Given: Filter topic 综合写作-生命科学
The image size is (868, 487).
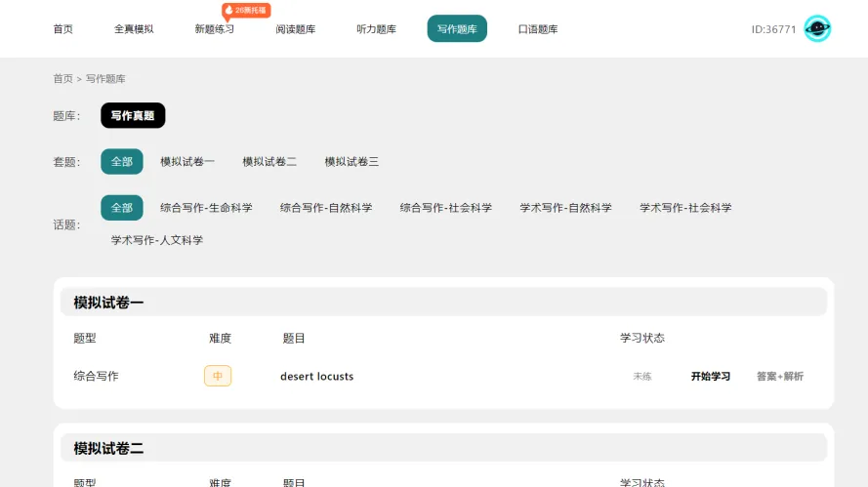Looking at the screenshot, I should [206, 208].
